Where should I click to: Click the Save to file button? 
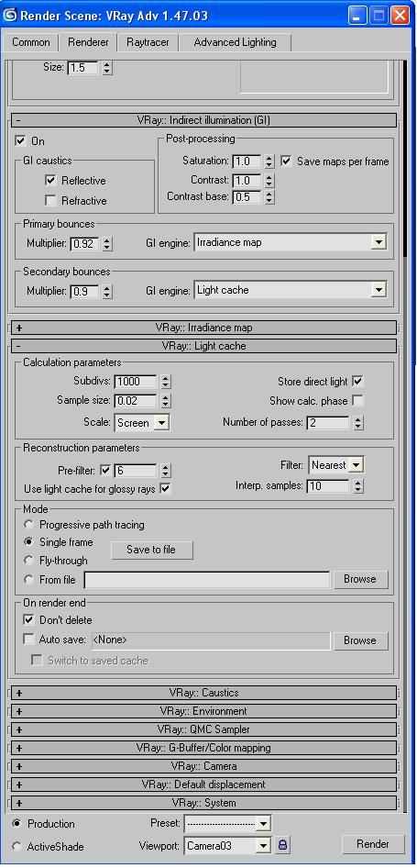pos(151,550)
